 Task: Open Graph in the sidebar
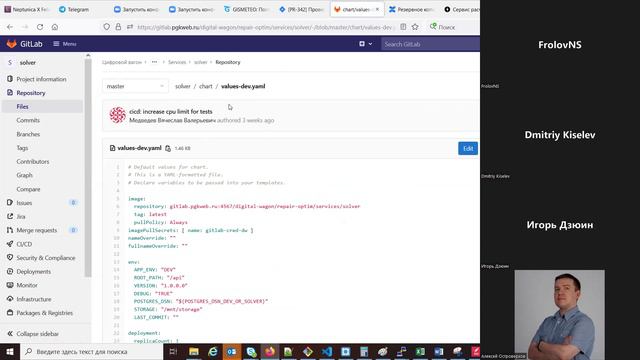pyautogui.click(x=24, y=175)
